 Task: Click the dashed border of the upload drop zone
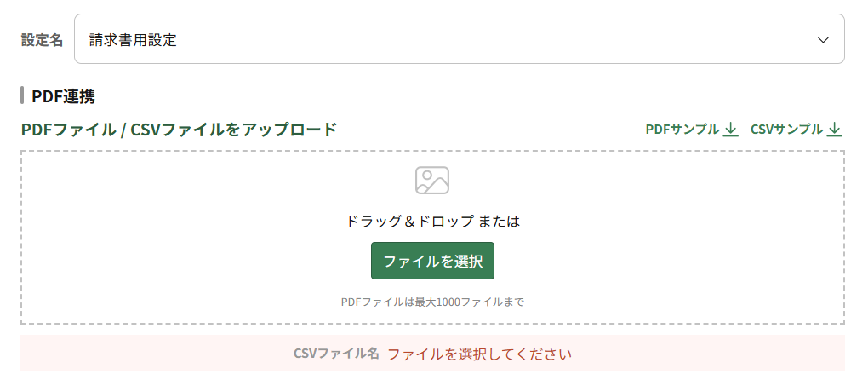[21, 239]
